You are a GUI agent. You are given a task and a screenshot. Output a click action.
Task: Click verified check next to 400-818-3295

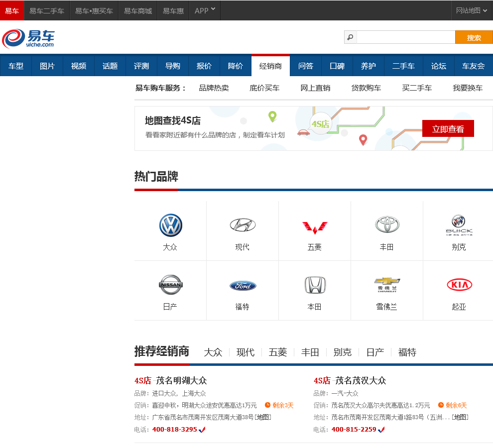(x=202, y=430)
